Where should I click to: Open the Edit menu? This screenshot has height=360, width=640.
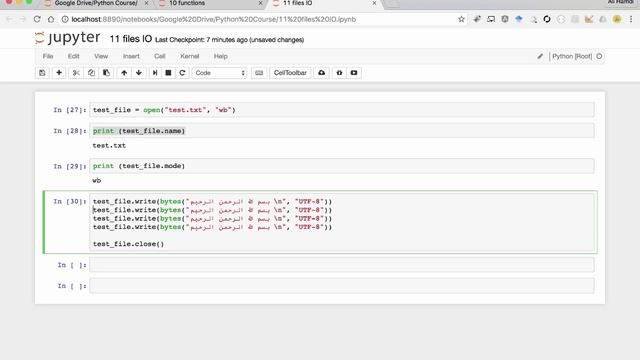pos(73,56)
